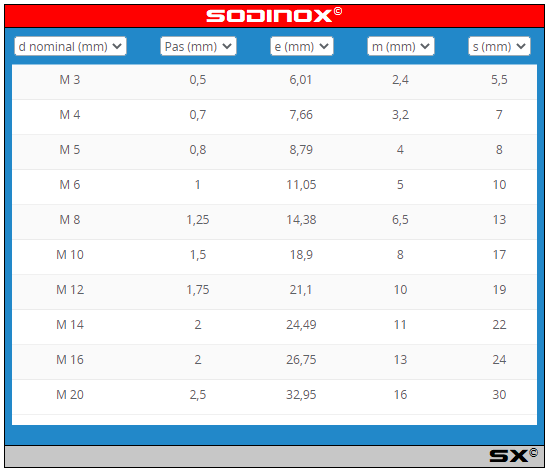Click the 1,75 pitch for M 12
Viewport: 550px width, 474px height.
[x=198, y=289]
